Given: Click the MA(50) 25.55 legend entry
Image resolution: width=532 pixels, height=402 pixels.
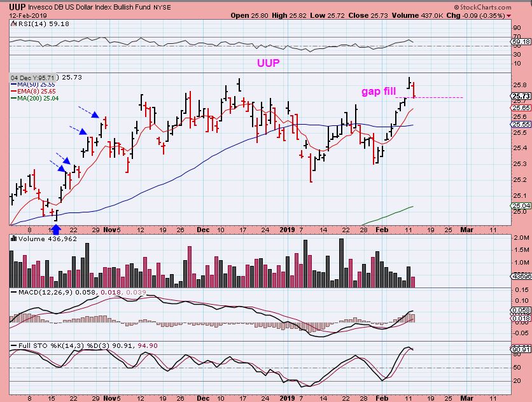Looking at the screenshot, I should pos(33,85).
